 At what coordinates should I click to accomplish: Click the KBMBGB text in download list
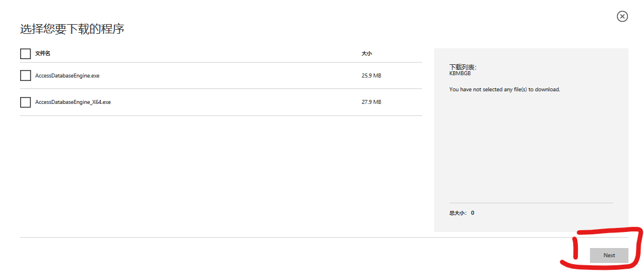click(x=460, y=73)
